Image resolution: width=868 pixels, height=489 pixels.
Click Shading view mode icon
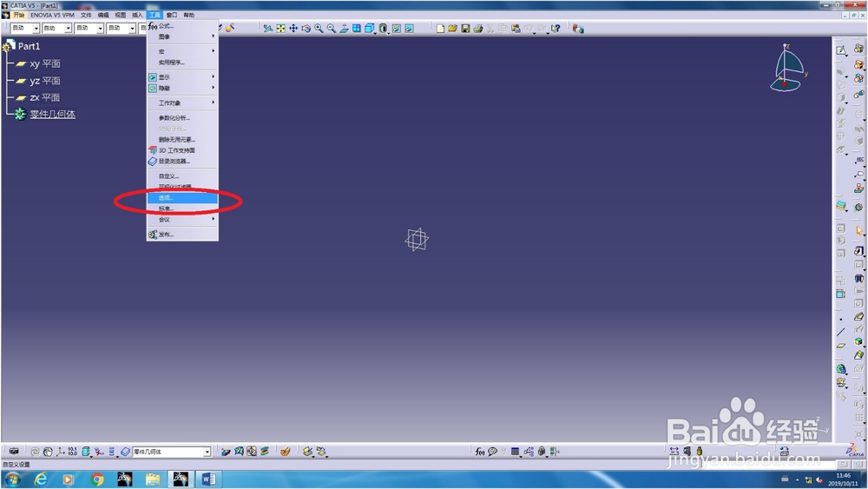click(x=383, y=29)
